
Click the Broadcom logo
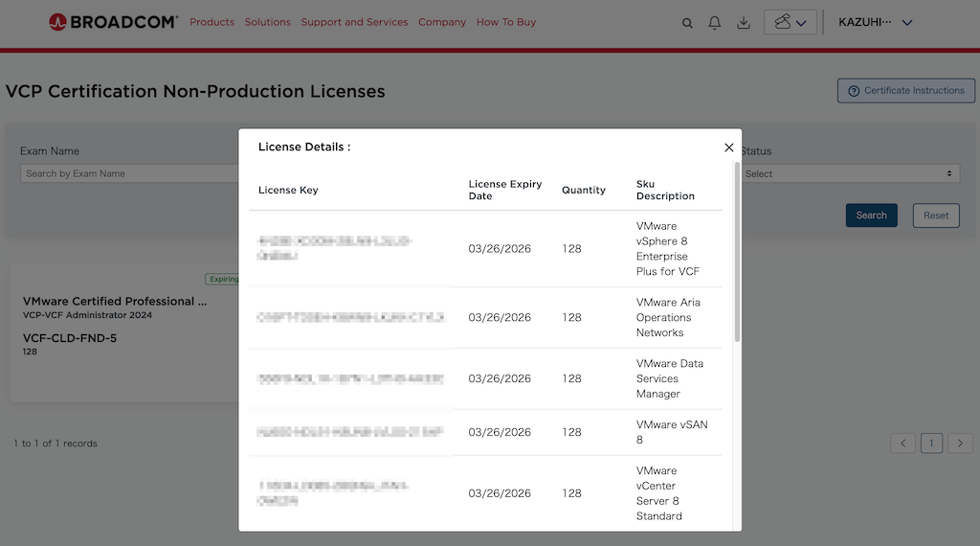point(113,22)
